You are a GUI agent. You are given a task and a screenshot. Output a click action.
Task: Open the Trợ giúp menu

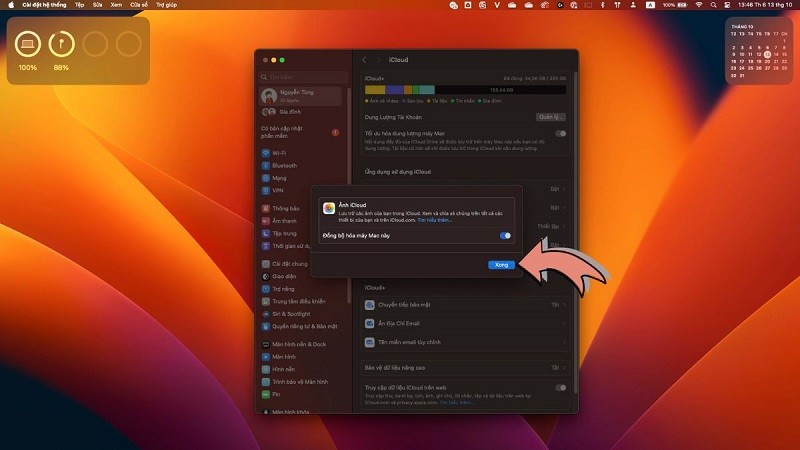(165, 5)
